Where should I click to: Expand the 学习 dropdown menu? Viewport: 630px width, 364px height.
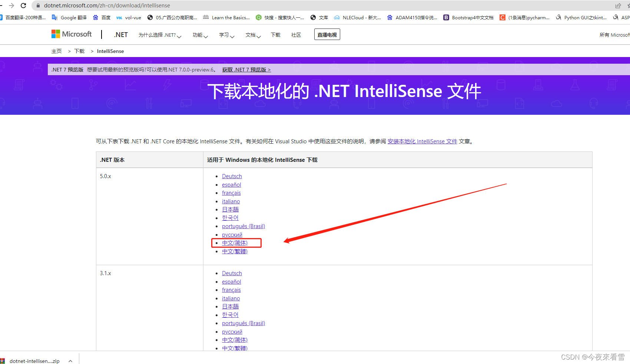coord(226,35)
